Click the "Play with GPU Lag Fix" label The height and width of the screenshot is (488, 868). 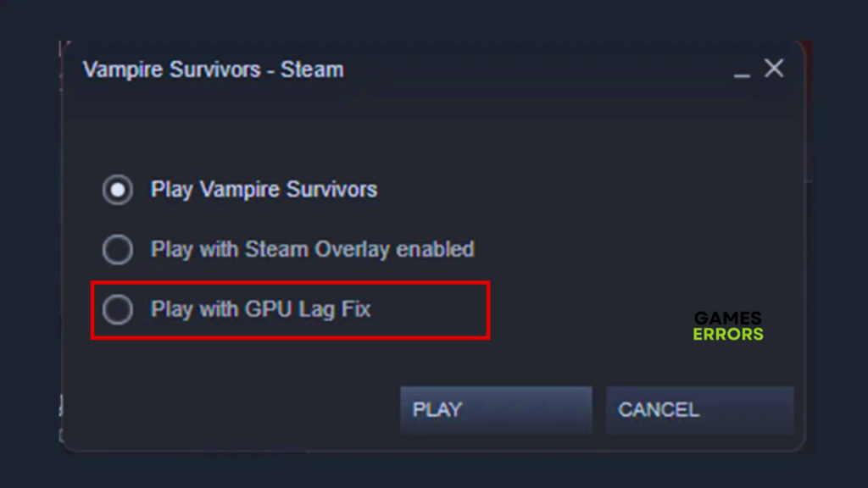click(x=261, y=309)
